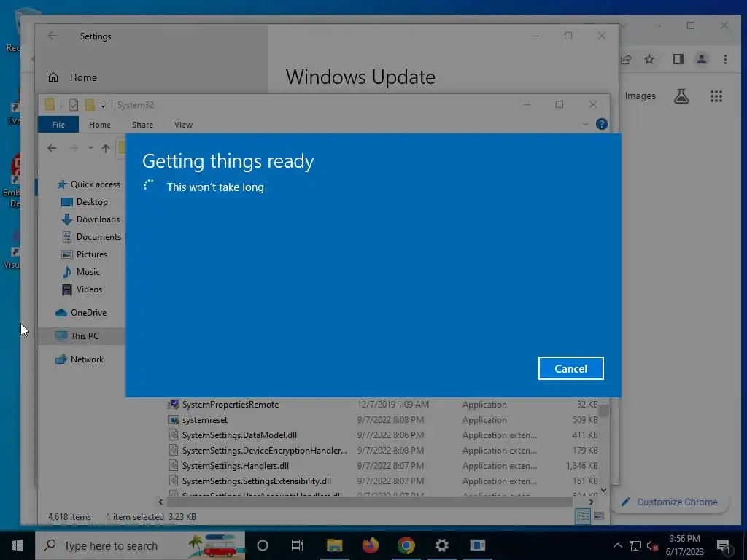Viewport: 747px width, 560px height.
Task: Click Chrome share page icon
Action: [x=627, y=59]
